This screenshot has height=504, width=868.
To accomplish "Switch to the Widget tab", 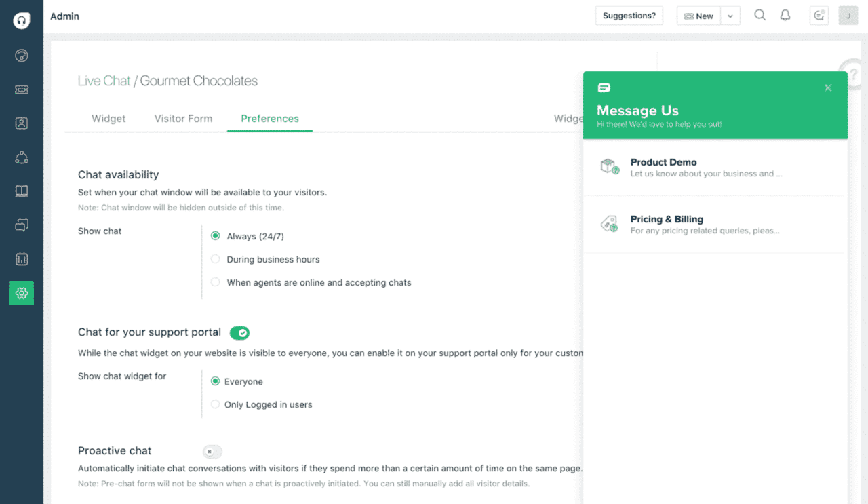I will tap(108, 119).
